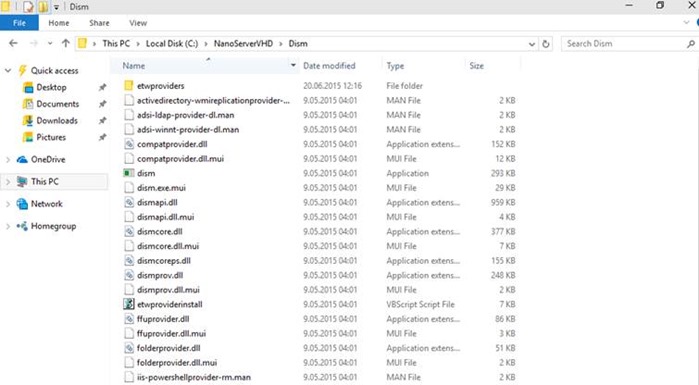Viewport: 699px width, 385px height.
Task: Select the adsi-ldap-provider-dl.man file icon
Action: pyautogui.click(x=129, y=115)
